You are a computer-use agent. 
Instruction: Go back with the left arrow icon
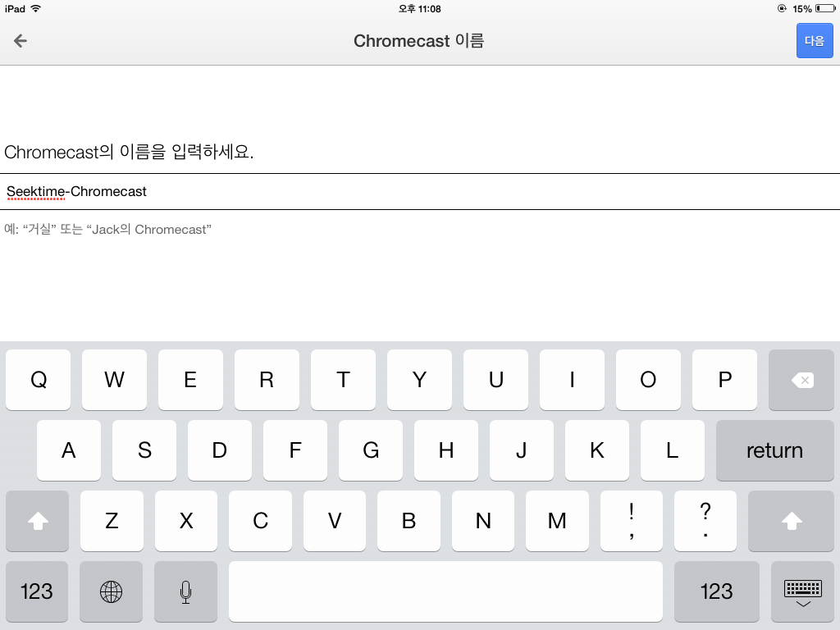21,41
